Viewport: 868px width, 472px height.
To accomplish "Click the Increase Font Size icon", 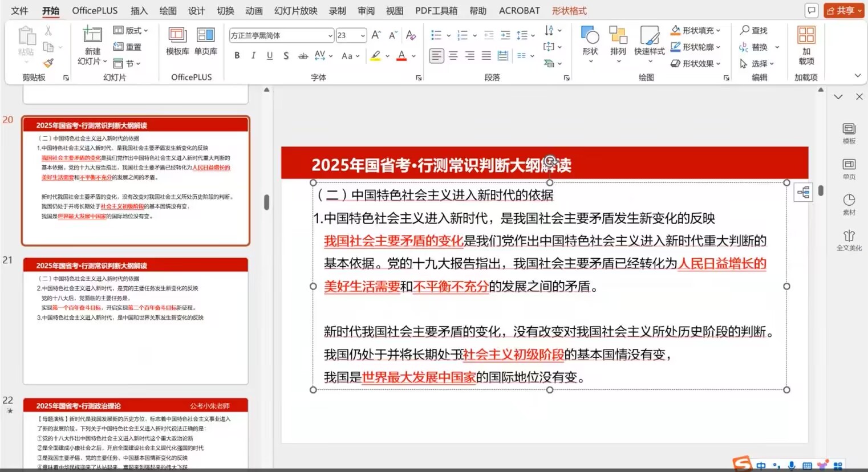I will 376,35.
